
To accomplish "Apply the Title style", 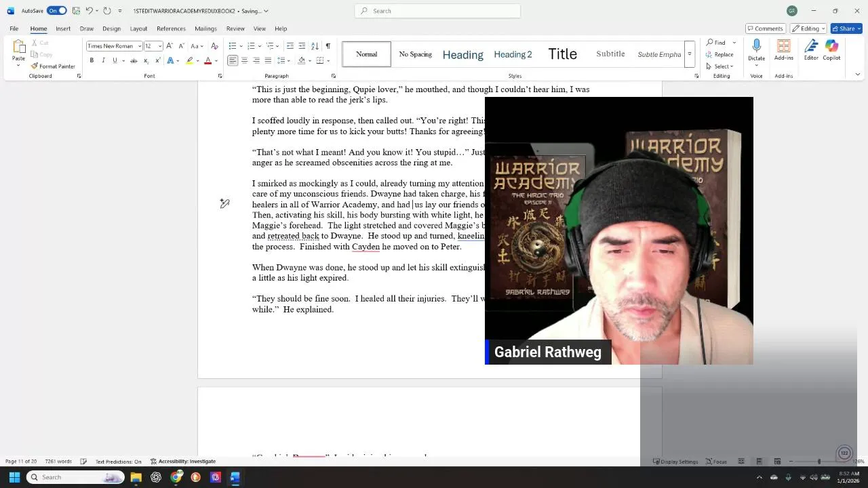I will click(x=562, y=54).
